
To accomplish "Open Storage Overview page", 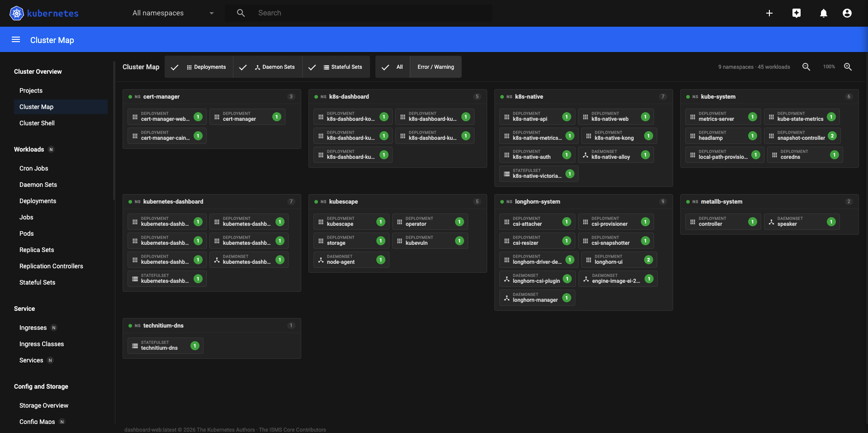I will tap(44, 405).
